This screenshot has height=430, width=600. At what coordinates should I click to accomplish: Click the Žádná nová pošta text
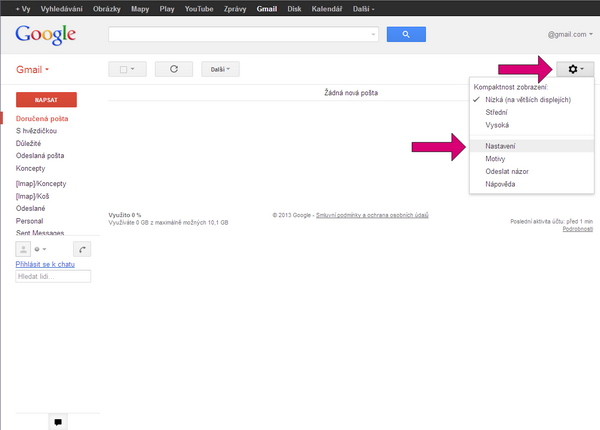pyautogui.click(x=351, y=93)
